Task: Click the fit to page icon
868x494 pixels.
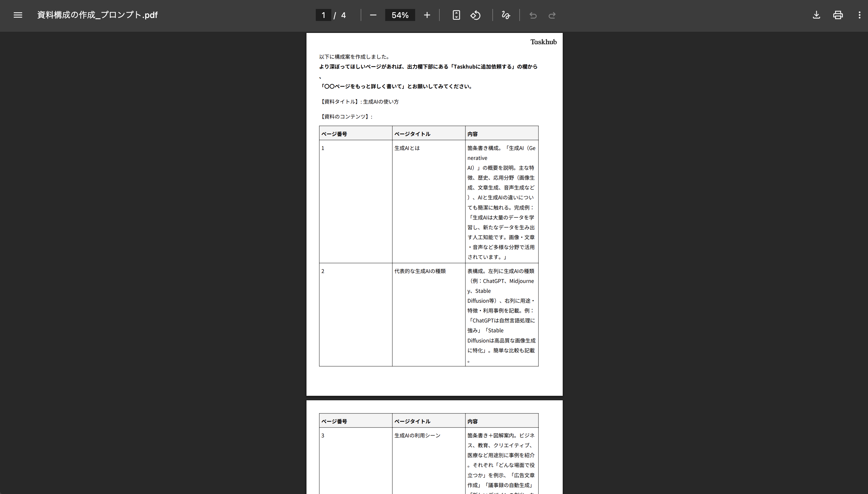Action: (456, 15)
